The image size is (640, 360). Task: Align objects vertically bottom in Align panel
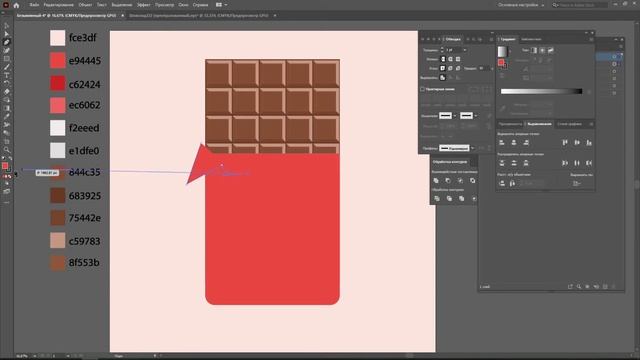pos(589,142)
